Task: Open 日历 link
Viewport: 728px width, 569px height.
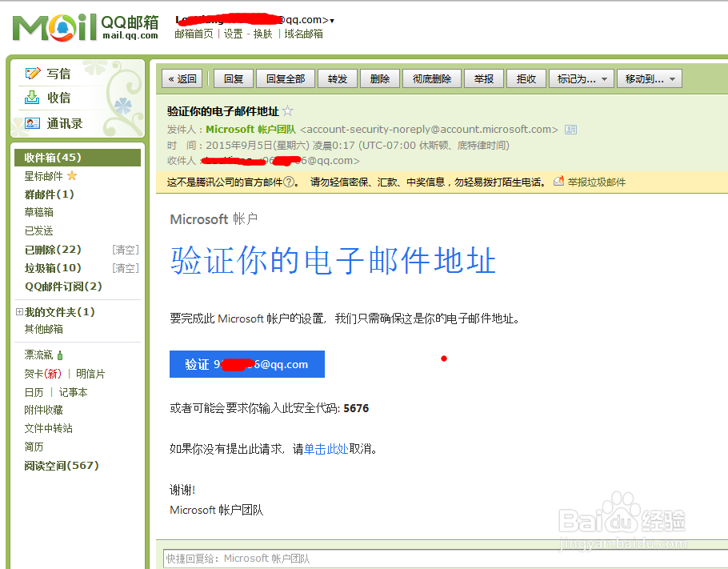Action: click(34, 392)
